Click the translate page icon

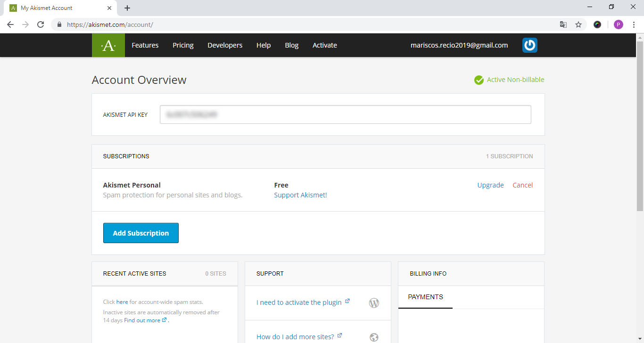563,24
